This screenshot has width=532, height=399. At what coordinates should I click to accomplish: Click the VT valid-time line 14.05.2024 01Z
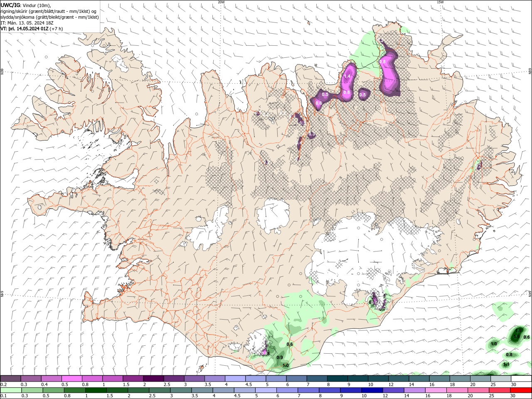32,29
